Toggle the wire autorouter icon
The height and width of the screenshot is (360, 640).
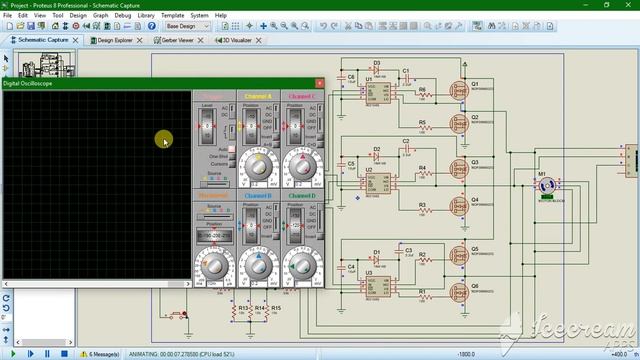tap(477, 26)
